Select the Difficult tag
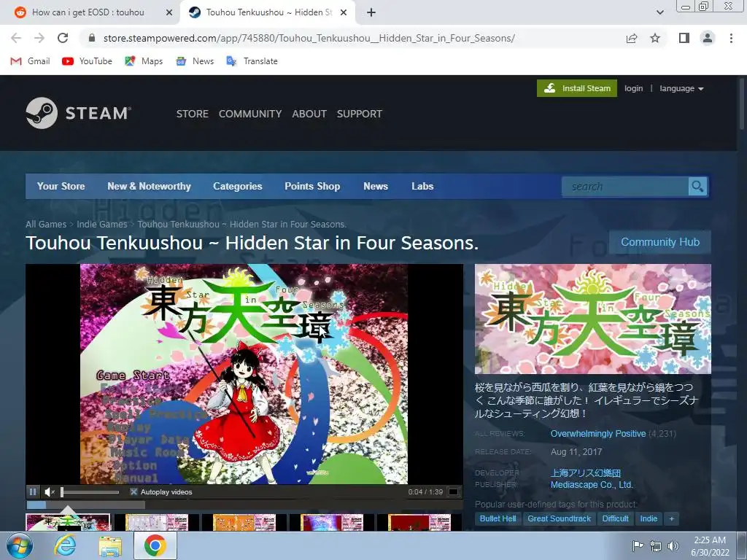The width and height of the screenshot is (747, 560). click(616, 518)
